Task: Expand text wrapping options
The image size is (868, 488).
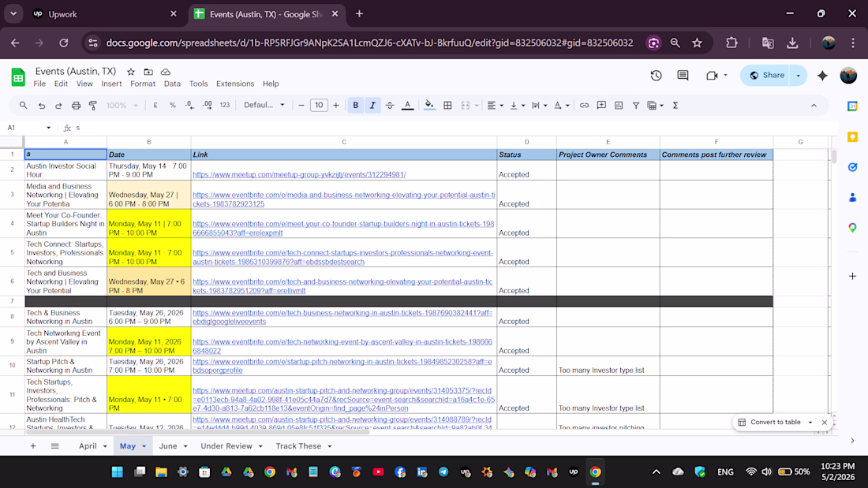Action: coord(545,105)
